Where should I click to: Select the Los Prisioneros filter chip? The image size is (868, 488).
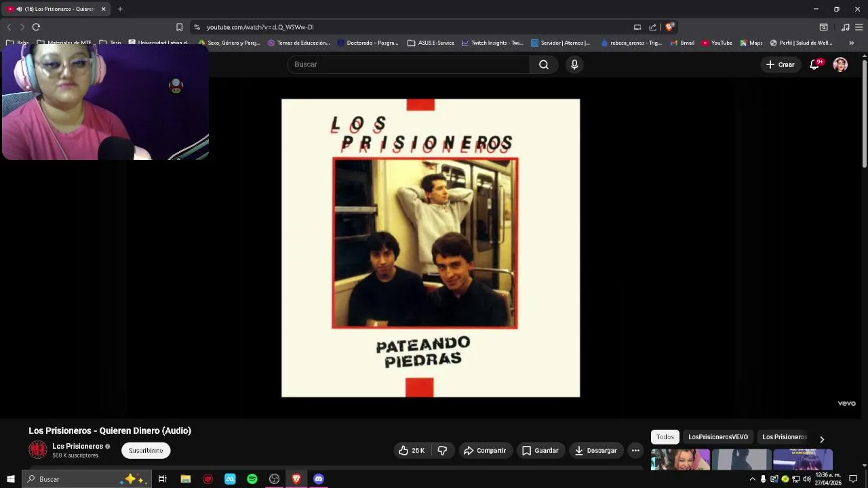coord(784,437)
